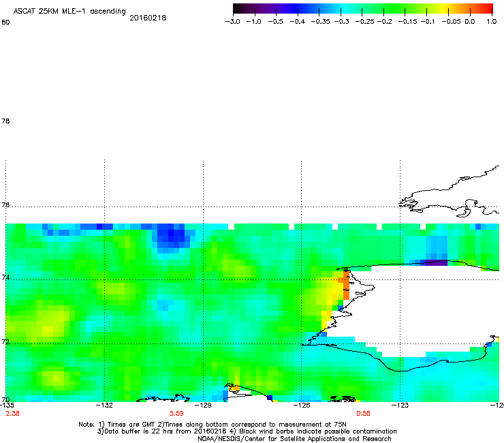This screenshot has width=504, height=443.
Task: Click the 70 latitude label
Action: [x=5, y=399]
